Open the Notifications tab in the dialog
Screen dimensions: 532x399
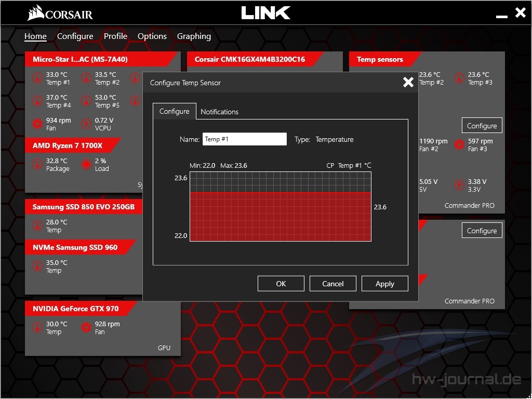tap(219, 112)
